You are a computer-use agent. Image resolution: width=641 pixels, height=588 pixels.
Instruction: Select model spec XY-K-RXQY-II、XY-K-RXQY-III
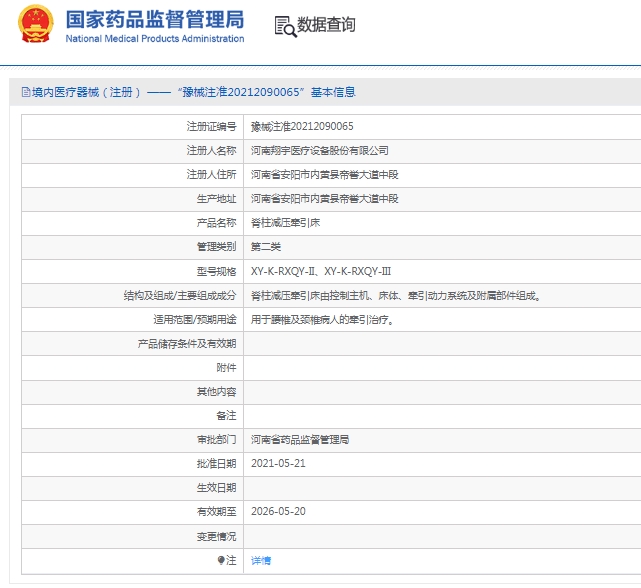[321, 271]
